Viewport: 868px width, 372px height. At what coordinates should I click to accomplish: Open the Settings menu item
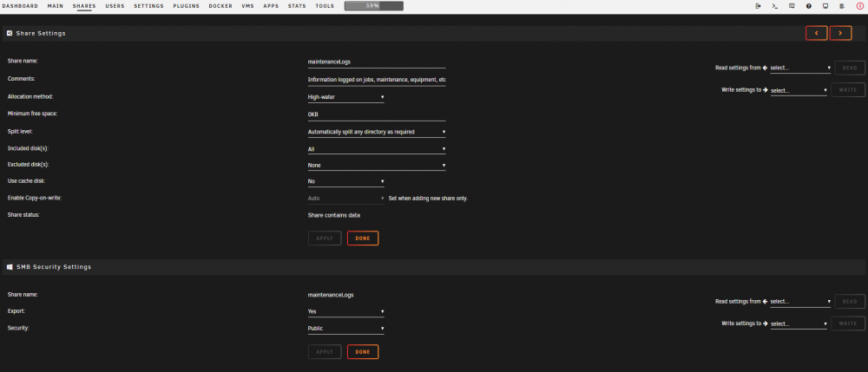149,6
